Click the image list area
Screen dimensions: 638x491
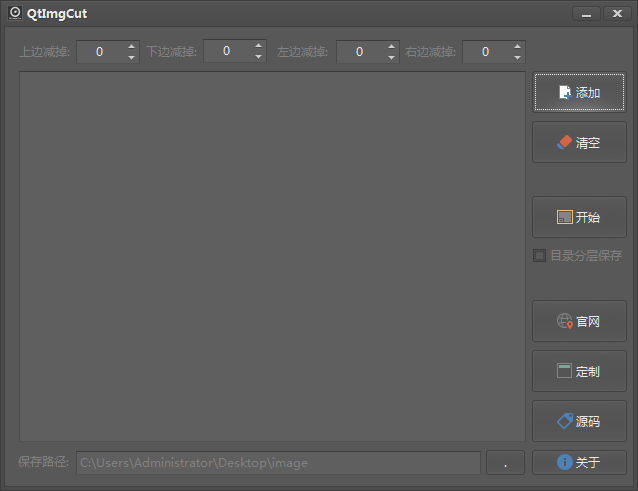coord(272,256)
